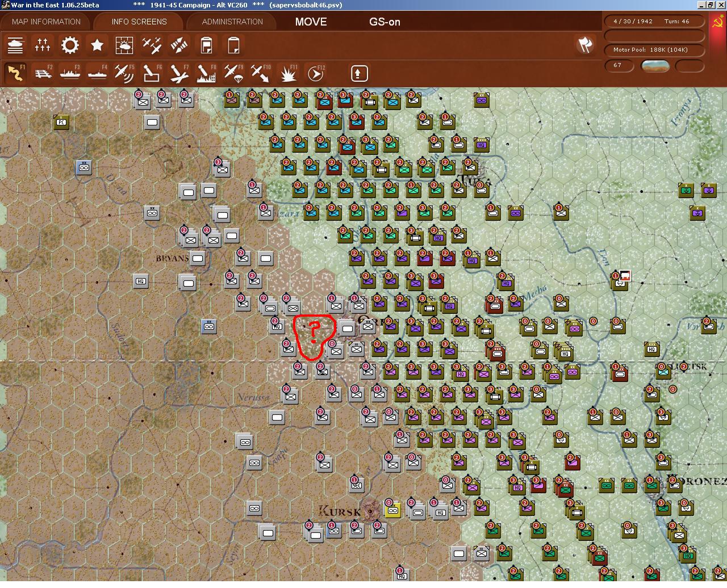
Task: Click the white flags surrender icon
Action: point(585,45)
